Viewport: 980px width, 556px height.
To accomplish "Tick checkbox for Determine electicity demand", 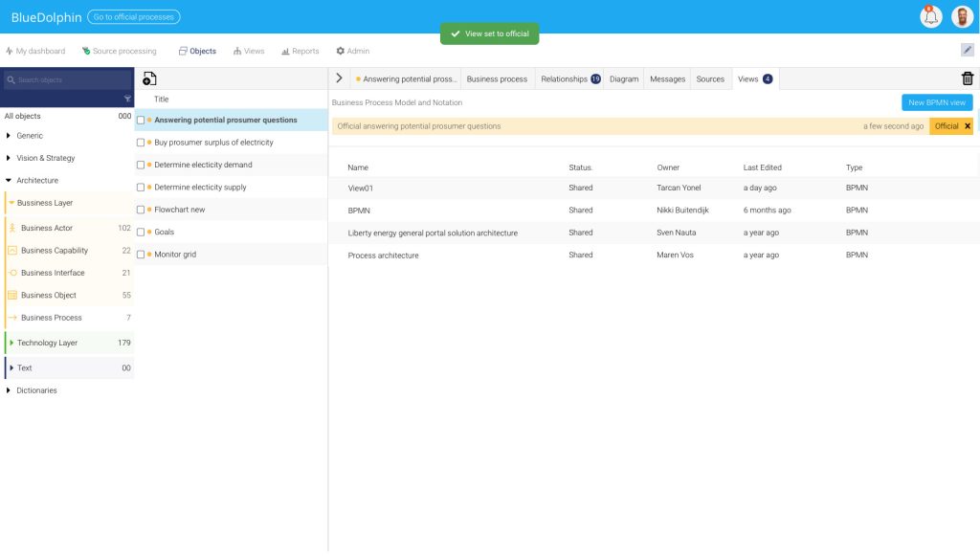I will 141,165.
